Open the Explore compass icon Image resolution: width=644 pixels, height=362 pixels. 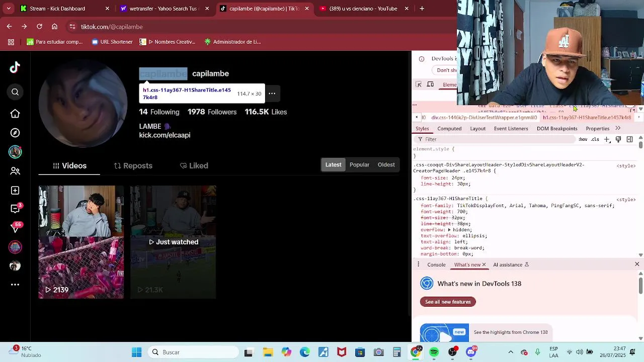[x=15, y=133]
